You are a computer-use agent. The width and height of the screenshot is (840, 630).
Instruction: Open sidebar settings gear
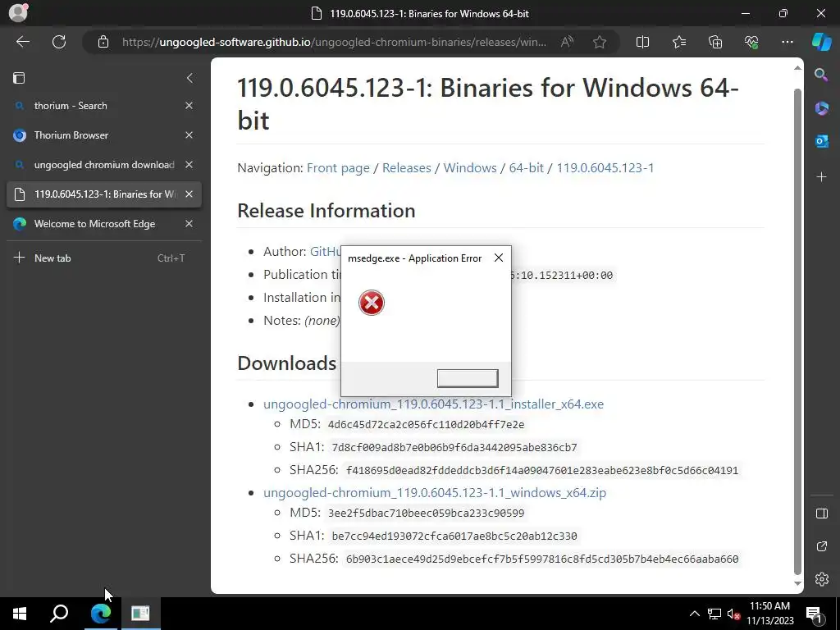point(821,579)
